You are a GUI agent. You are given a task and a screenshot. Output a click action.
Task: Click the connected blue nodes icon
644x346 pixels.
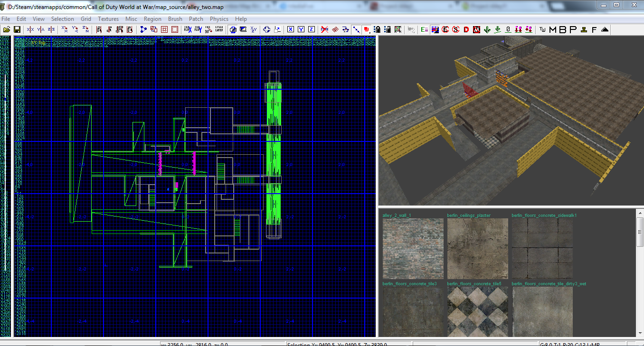point(143,29)
